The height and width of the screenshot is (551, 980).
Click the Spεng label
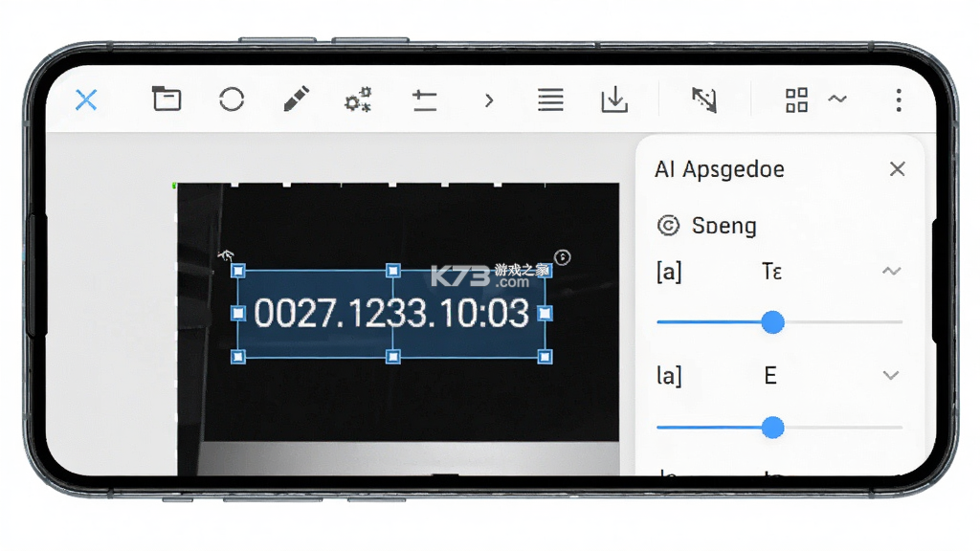[724, 226]
